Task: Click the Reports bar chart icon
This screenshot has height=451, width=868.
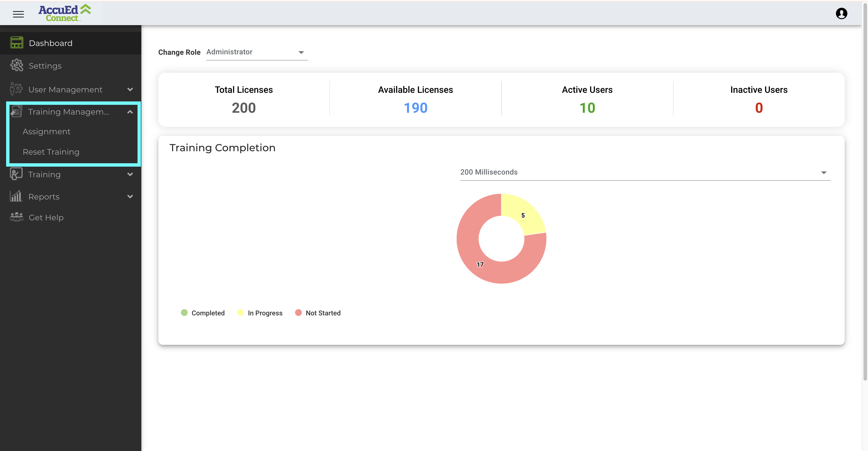Action: coord(16,196)
